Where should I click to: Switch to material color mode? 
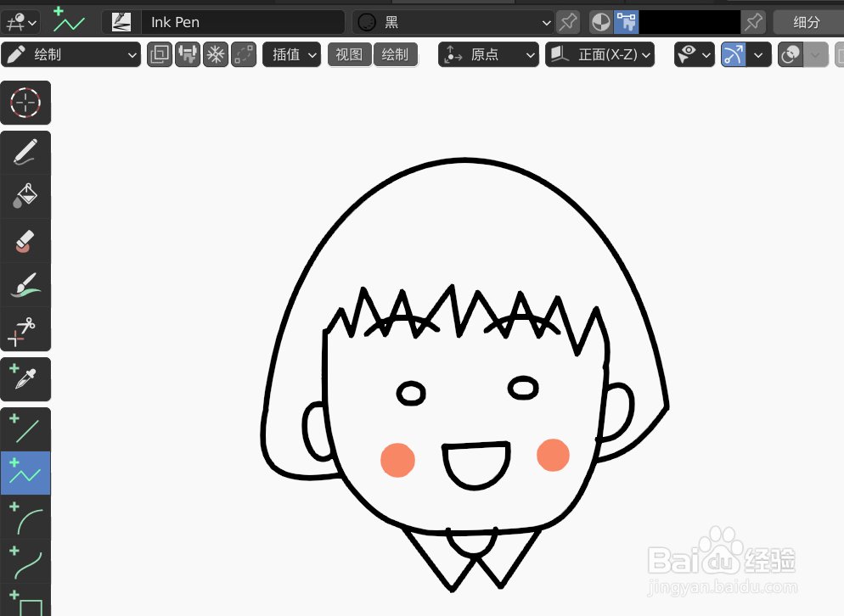tap(601, 22)
